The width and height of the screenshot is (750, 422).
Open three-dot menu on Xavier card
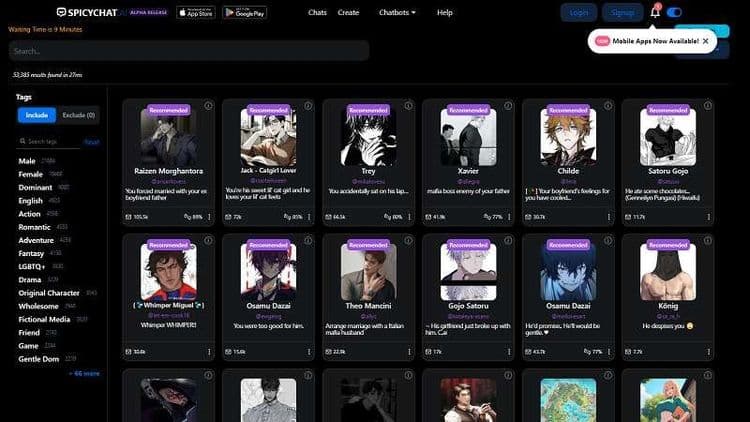508,216
